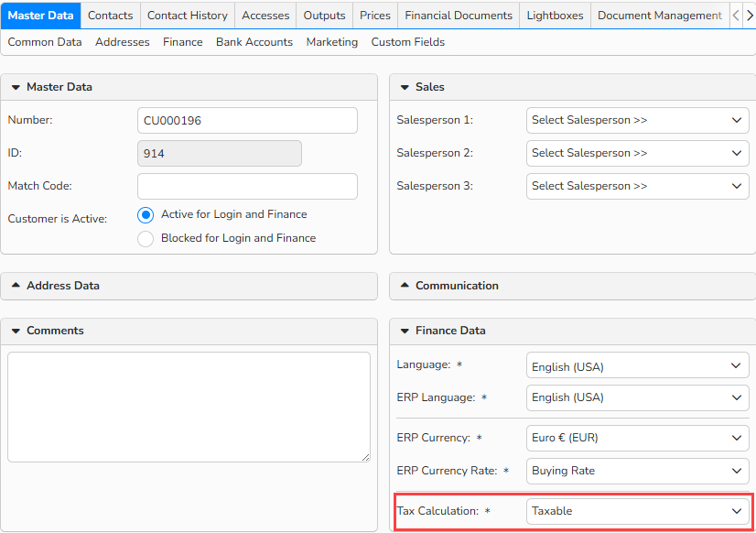Viewport: 756px width, 533px height.
Task: Open the ERP Currency dropdown
Action: coord(637,438)
